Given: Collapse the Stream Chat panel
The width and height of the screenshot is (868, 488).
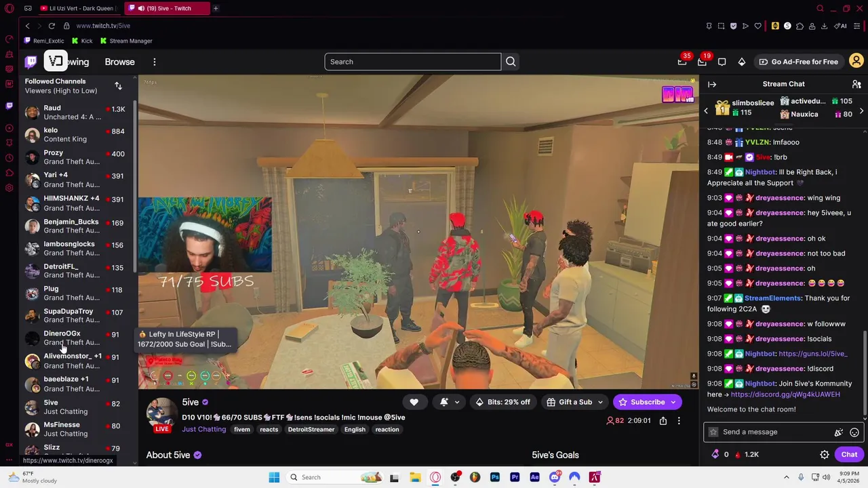Looking at the screenshot, I should pos(712,84).
